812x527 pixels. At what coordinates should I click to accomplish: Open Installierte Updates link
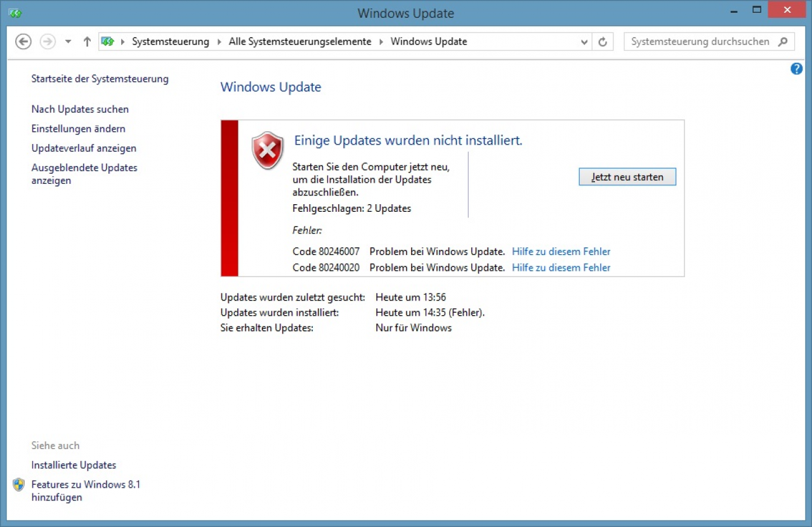(74, 465)
